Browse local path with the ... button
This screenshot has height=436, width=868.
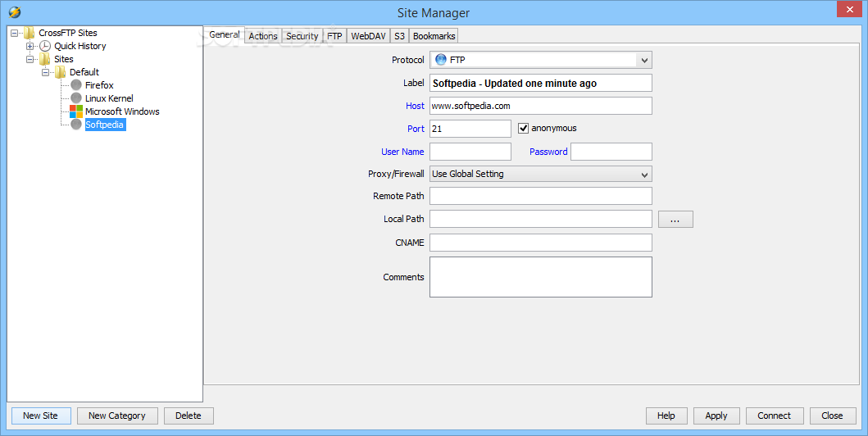675,219
